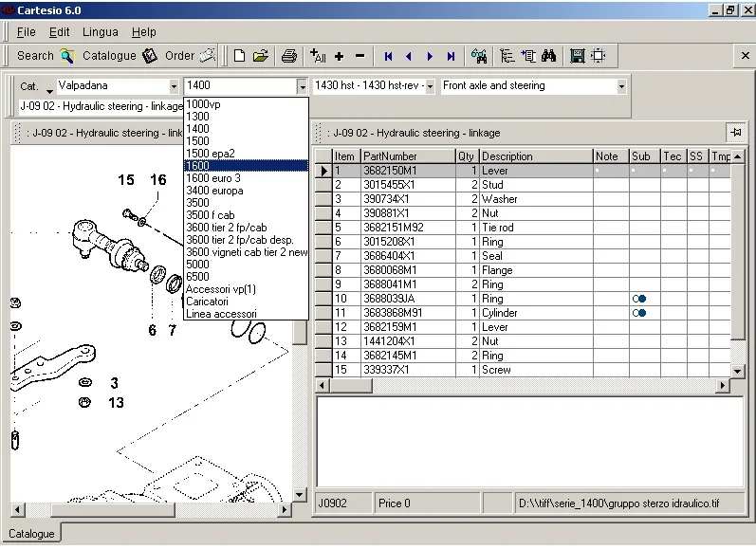The image size is (756, 549).
Task: Choose 1600 euro 3 option
Action: (246, 178)
